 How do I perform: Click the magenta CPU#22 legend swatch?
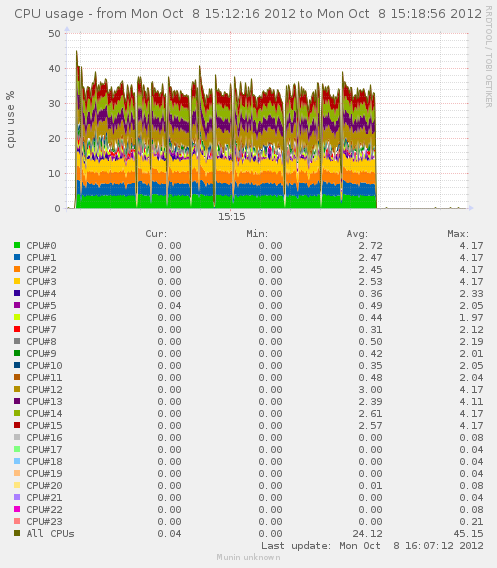click(17, 509)
